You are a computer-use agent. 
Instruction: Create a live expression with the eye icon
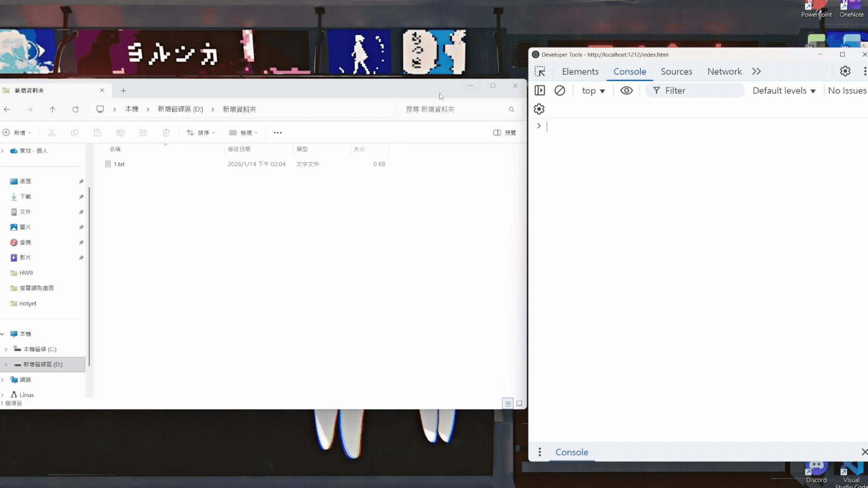point(626,90)
